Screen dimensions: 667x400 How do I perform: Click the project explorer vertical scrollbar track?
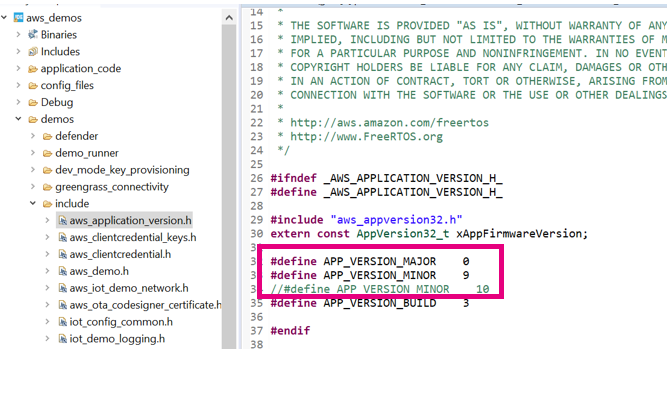[229, 187]
